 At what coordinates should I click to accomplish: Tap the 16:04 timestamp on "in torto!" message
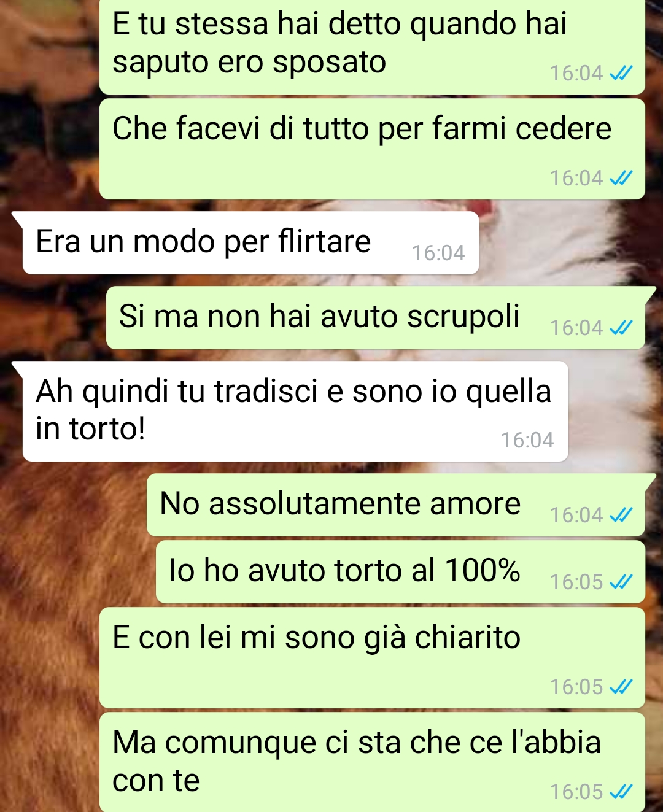[527, 440]
